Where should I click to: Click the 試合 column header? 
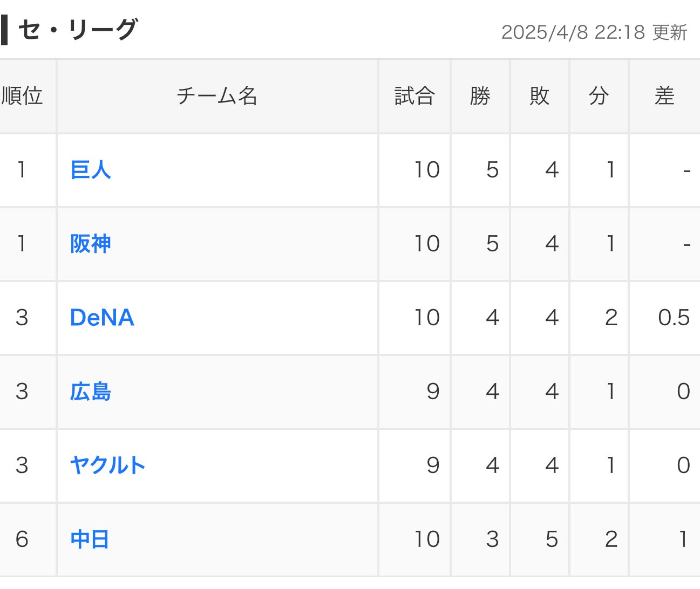click(414, 96)
